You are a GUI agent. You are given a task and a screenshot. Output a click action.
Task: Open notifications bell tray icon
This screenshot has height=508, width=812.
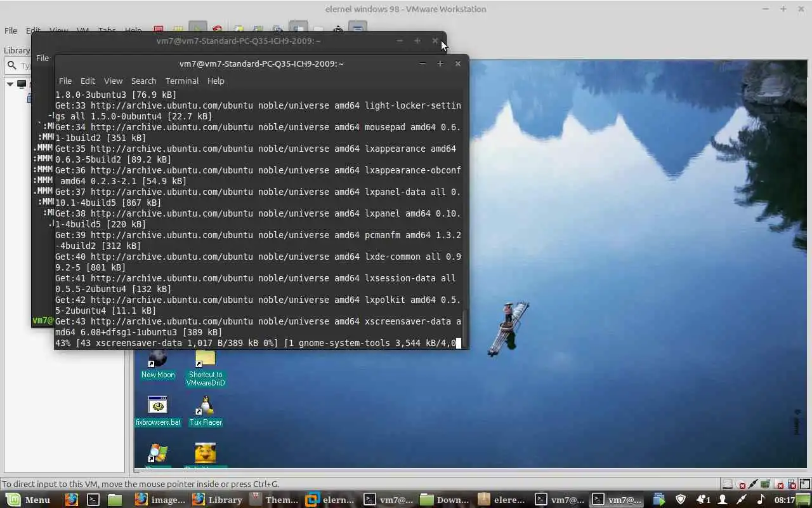(x=702, y=500)
